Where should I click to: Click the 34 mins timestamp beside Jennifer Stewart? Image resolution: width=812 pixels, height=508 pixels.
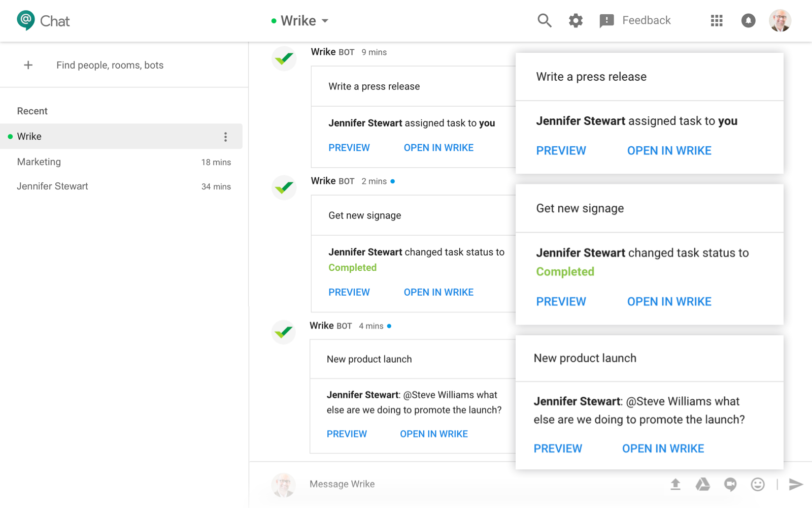pyautogui.click(x=216, y=187)
